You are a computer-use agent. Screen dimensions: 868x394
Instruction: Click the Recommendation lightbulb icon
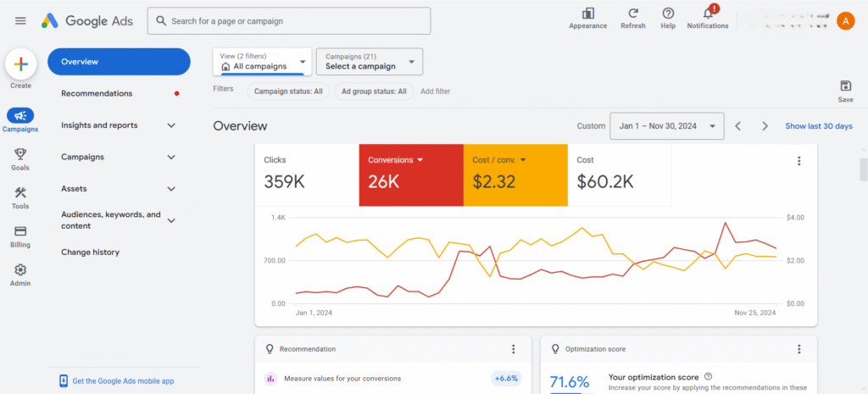point(270,349)
